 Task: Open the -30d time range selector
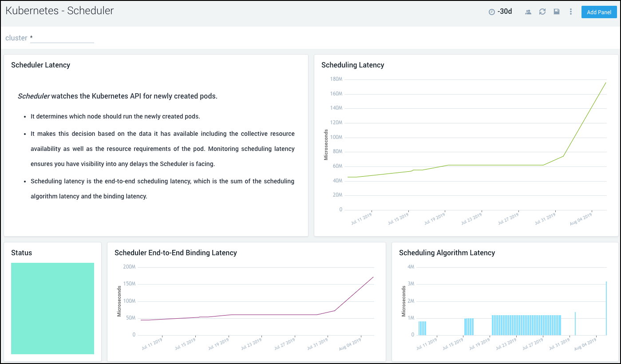click(505, 12)
